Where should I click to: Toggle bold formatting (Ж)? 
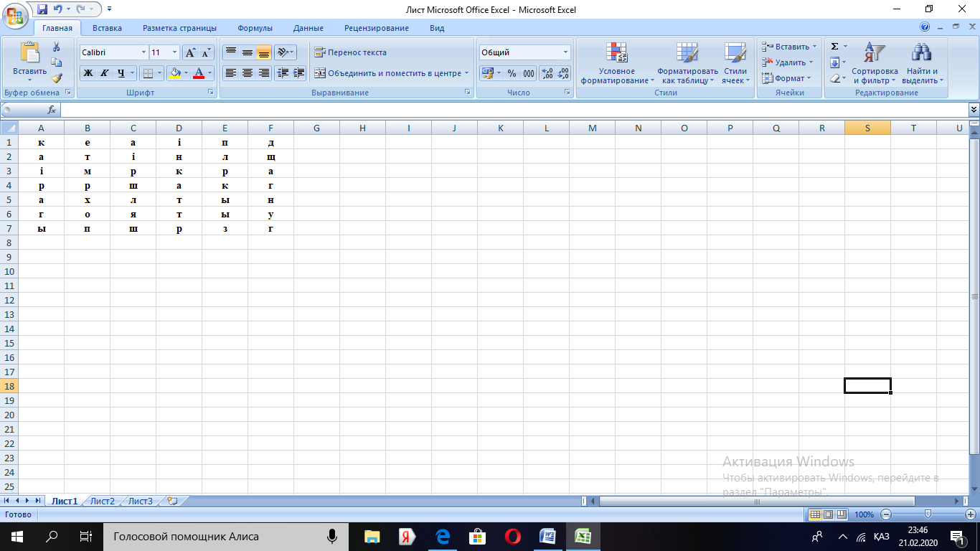point(88,73)
